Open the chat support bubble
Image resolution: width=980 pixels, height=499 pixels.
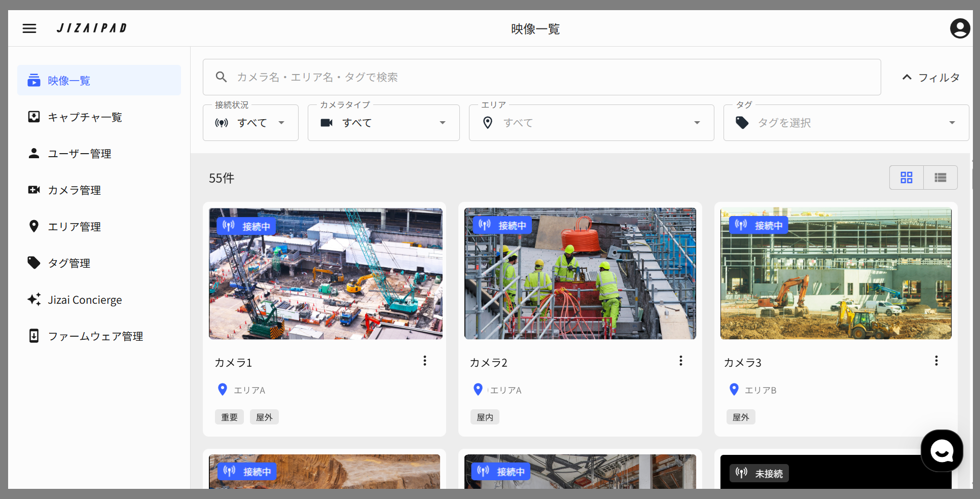tap(942, 451)
